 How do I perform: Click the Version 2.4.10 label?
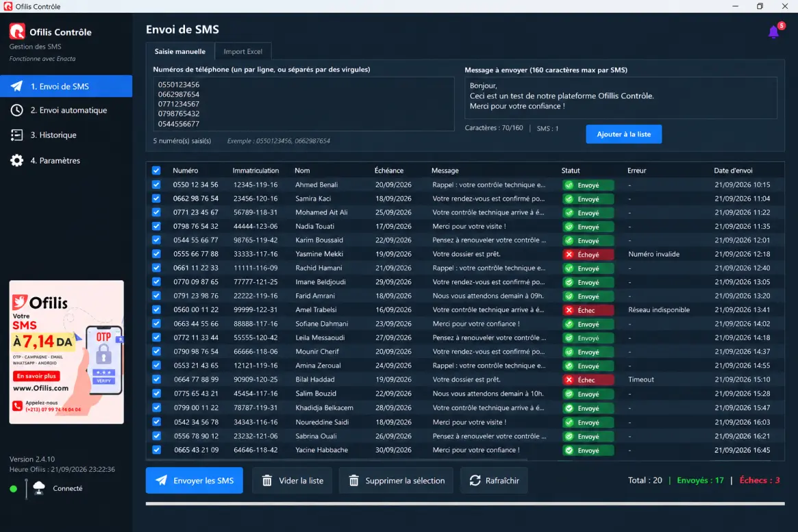click(x=32, y=459)
